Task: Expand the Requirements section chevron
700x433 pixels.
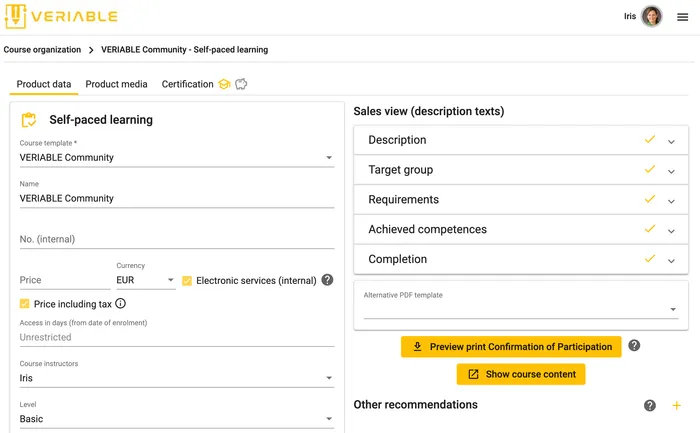Action: 671,202
